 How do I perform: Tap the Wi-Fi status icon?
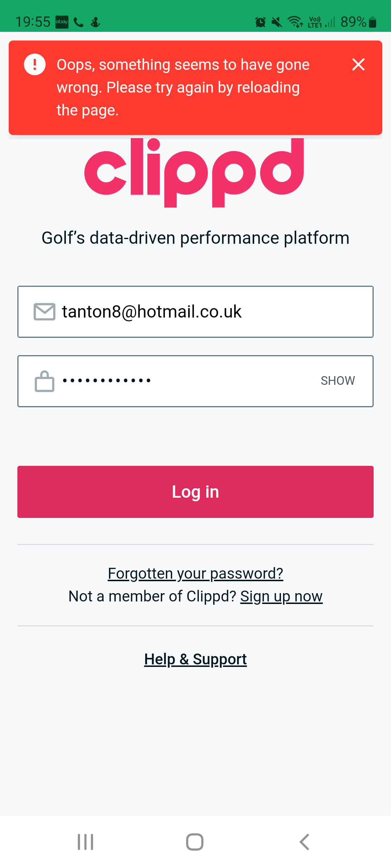click(x=295, y=22)
